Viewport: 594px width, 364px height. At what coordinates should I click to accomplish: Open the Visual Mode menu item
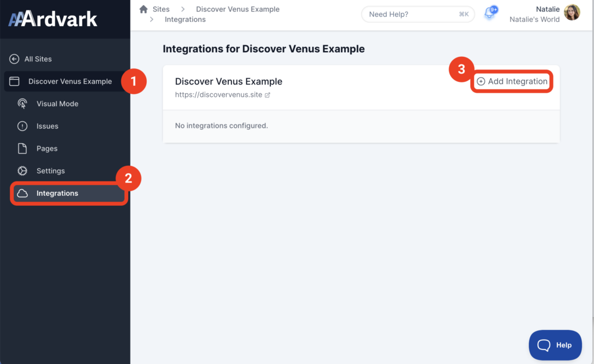tap(57, 104)
